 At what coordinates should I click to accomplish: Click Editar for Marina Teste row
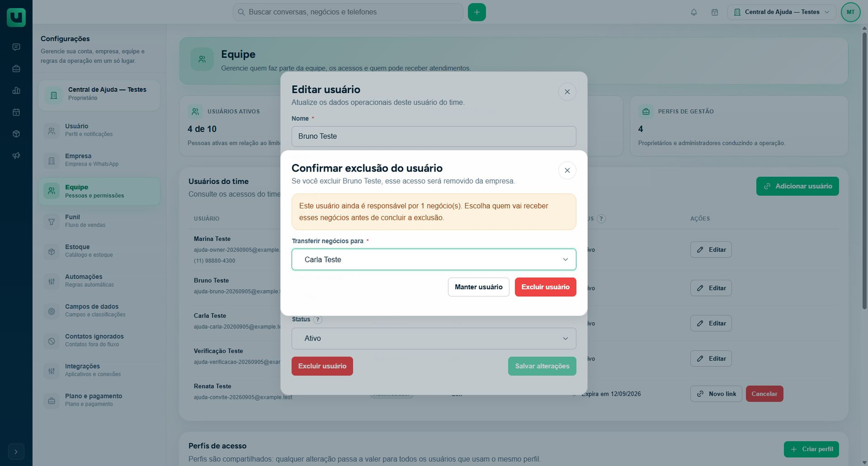(x=711, y=250)
